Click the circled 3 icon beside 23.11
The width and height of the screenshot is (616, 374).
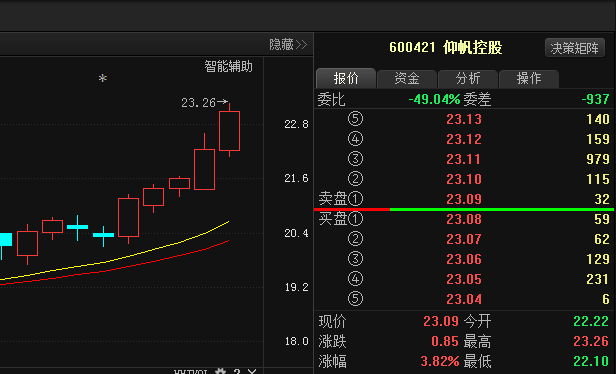[355, 159]
